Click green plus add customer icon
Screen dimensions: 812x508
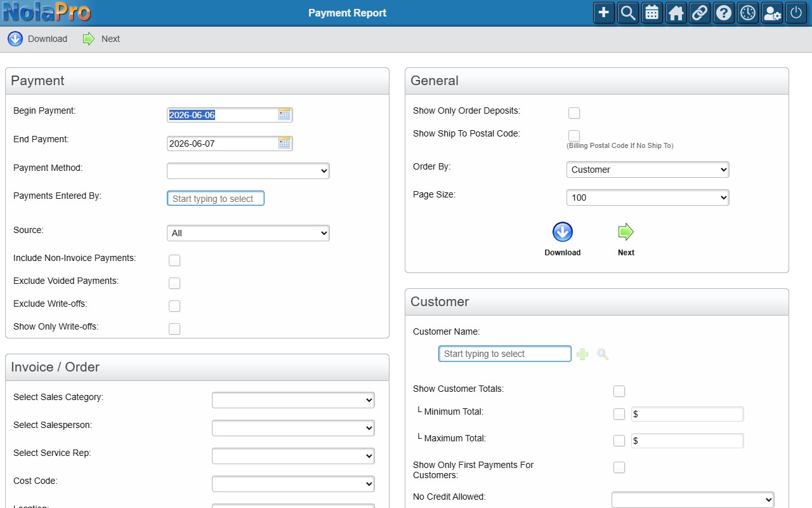(x=582, y=354)
